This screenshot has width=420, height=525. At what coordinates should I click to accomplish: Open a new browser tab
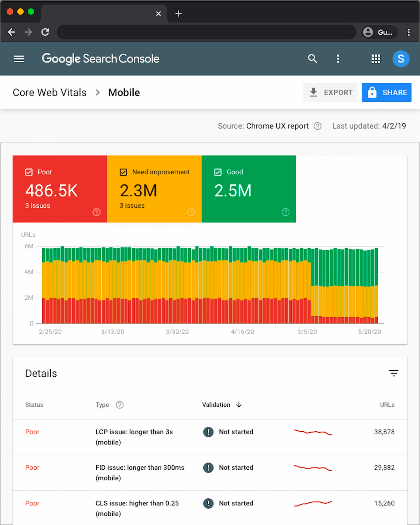click(x=178, y=14)
